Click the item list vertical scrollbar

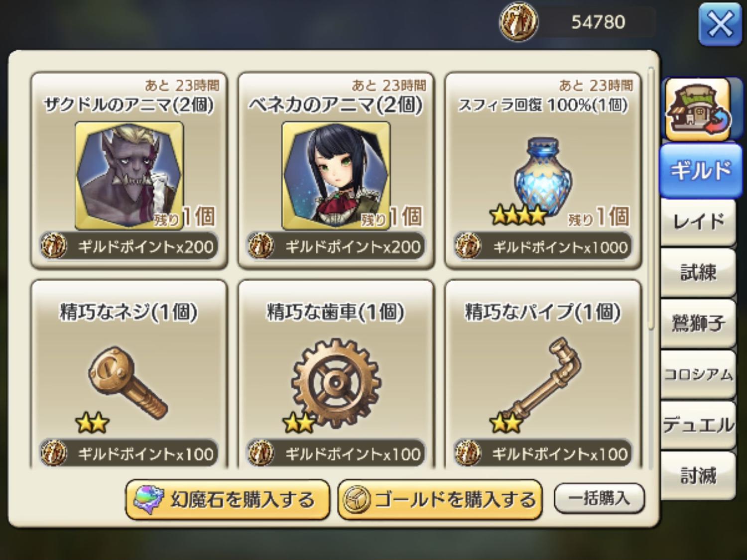(x=651, y=199)
